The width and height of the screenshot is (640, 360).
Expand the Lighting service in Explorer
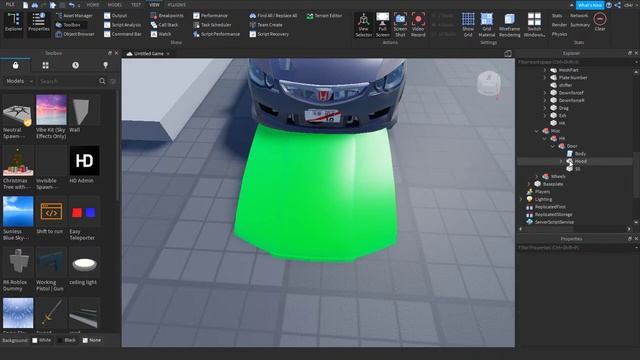[x=520, y=200]
